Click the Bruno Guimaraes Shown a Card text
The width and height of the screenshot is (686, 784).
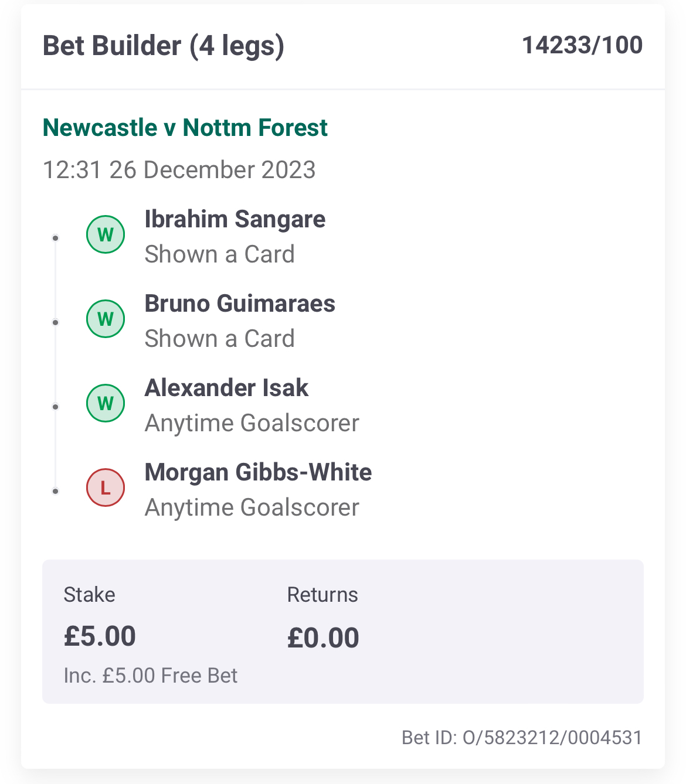pyautogui.click(x=220, y=339)
